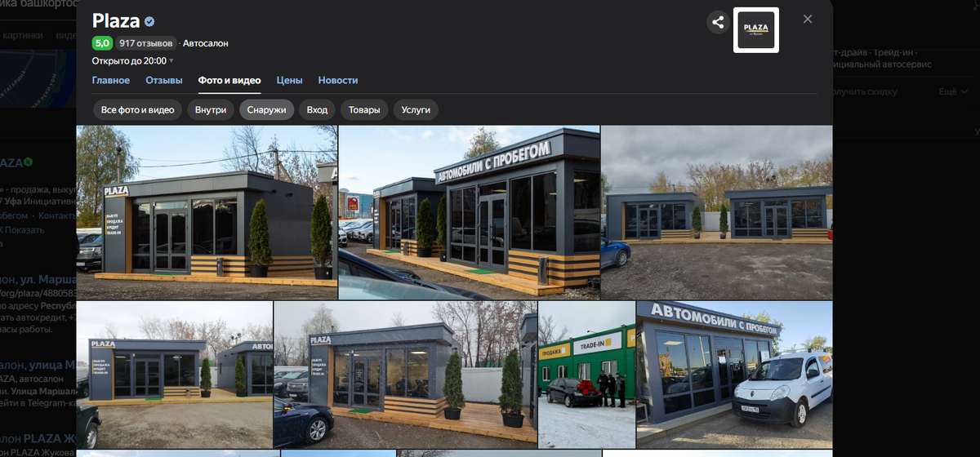Close the Plaza photo panel
The image size is (980, 457).
click(808, 19)
